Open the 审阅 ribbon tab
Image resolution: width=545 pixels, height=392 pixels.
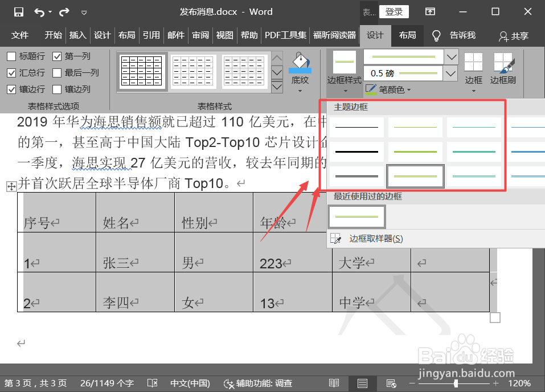200,35
